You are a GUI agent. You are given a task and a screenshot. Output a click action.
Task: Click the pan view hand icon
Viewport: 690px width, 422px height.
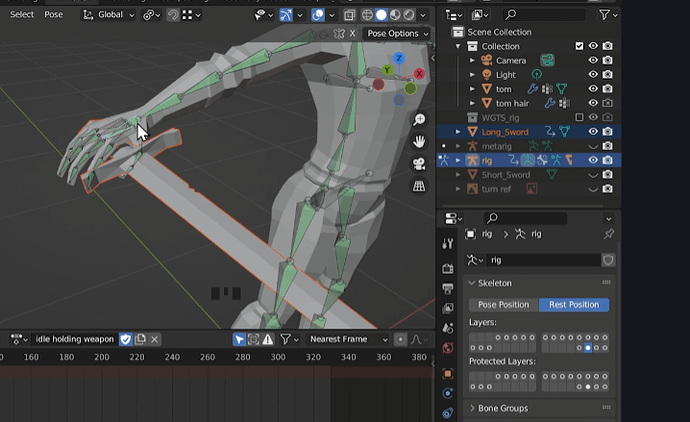coord(419,142)
